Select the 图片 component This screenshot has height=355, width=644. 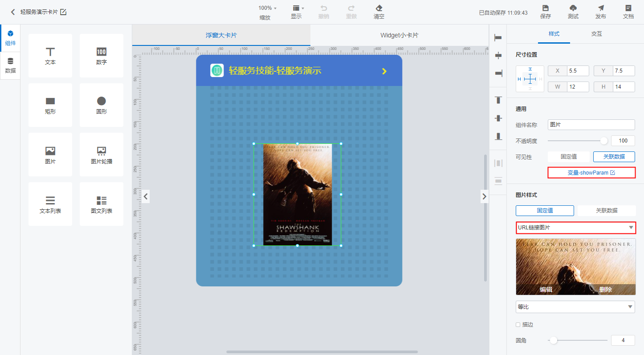pyautogui.click(x=50, y=155)
